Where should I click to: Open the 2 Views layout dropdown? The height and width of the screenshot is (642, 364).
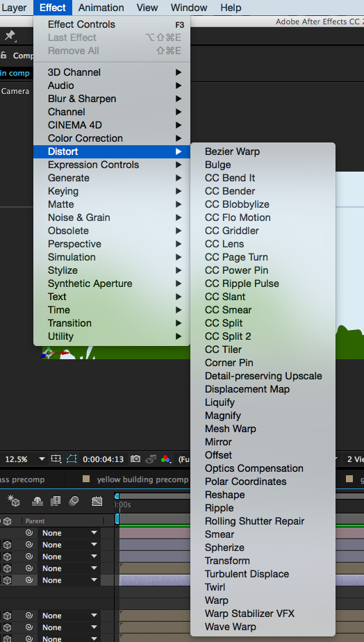pyautogui.click(x=354, y=459)
